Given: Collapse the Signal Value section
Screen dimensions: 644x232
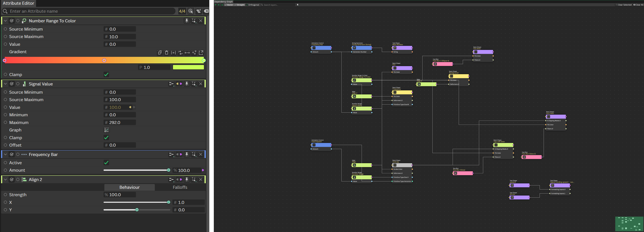Looking at the screenshot, I should click(x=5, y=84).
